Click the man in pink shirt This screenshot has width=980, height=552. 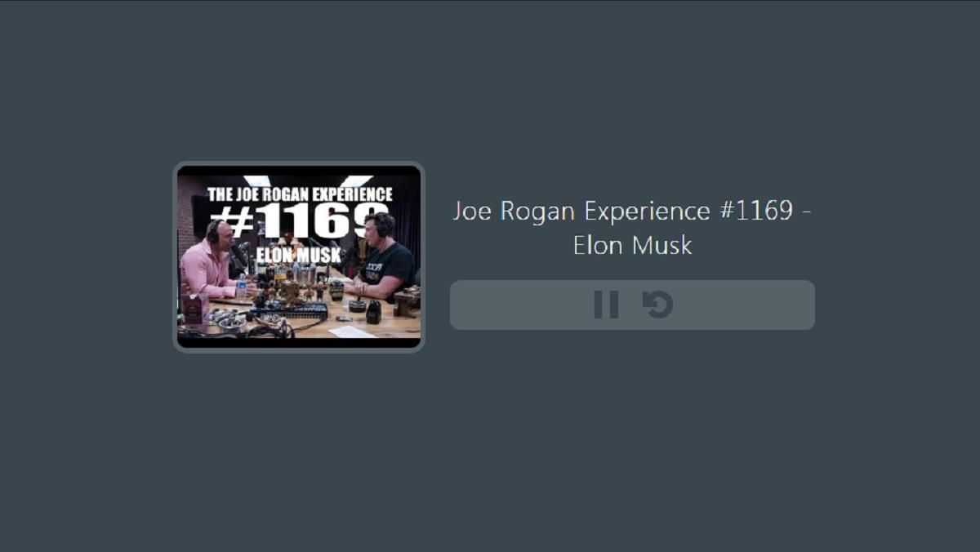207,262
